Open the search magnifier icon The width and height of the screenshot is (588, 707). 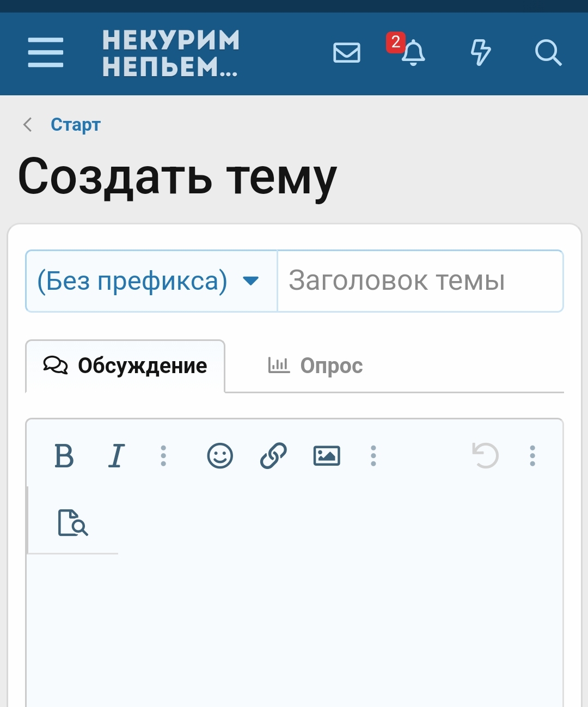pyautogui.click(x=548, y=53)
